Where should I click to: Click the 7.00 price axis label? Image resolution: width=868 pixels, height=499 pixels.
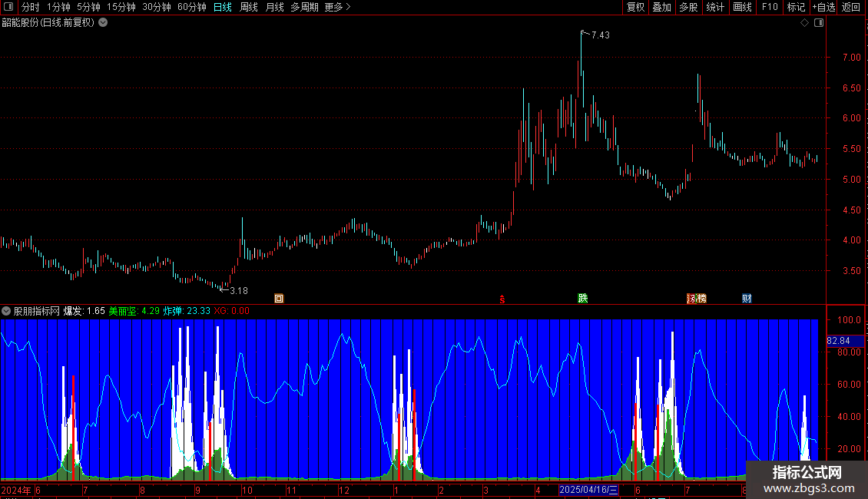point(851,58)
